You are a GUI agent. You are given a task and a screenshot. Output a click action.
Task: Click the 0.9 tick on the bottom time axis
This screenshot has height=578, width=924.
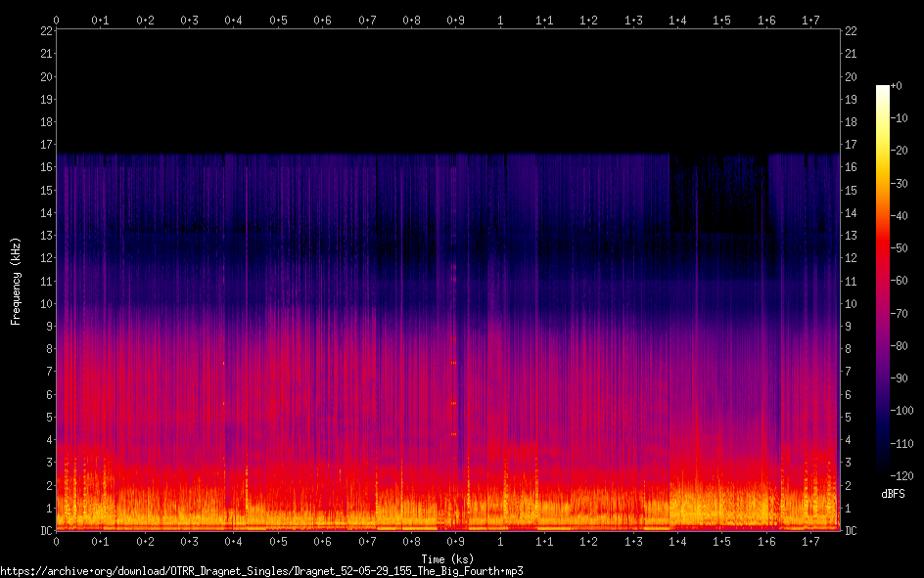pyautogui.click(x=456, y=541)
